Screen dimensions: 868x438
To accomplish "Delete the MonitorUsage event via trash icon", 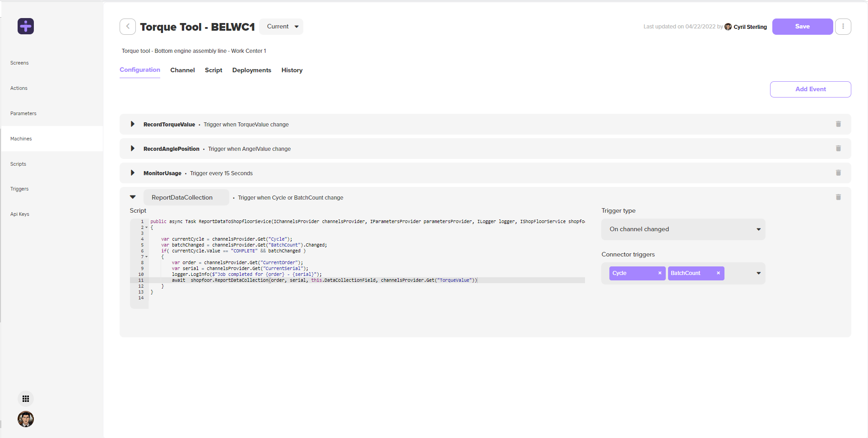I will tap(838, 172).
